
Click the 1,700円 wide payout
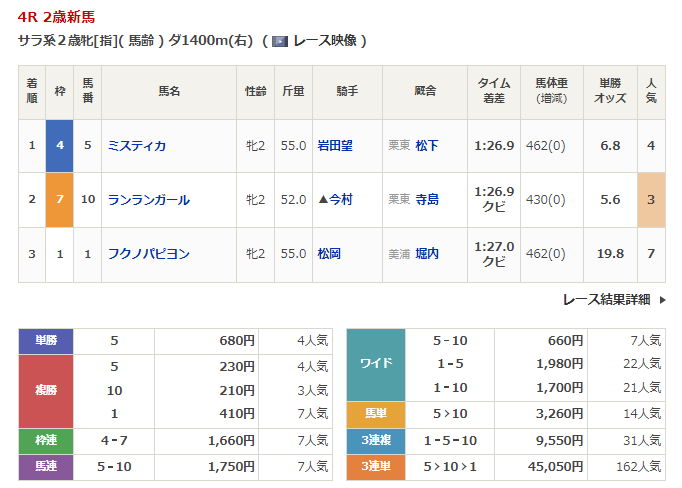pos(559,388)
